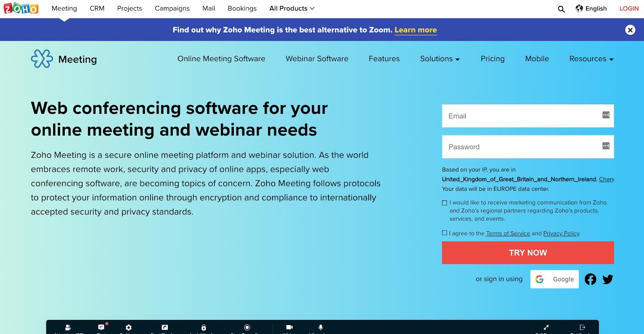Expand the Solutions menu
The height and width of the screenshot is (334, 644).
point(440,59)
